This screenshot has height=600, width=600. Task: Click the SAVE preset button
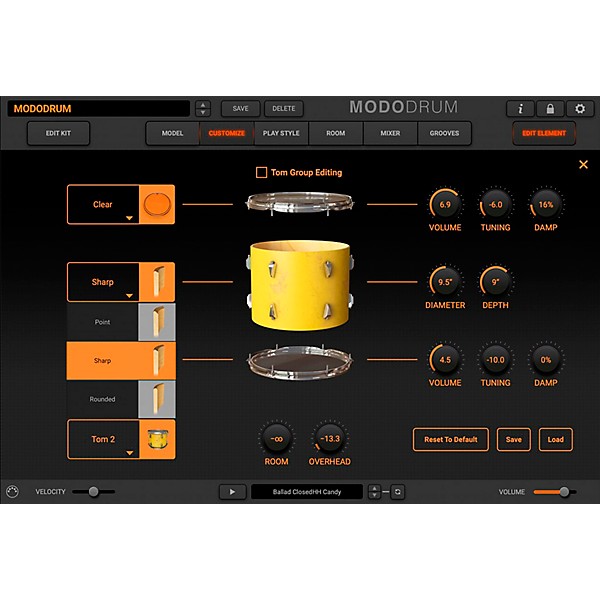[240, 109]
